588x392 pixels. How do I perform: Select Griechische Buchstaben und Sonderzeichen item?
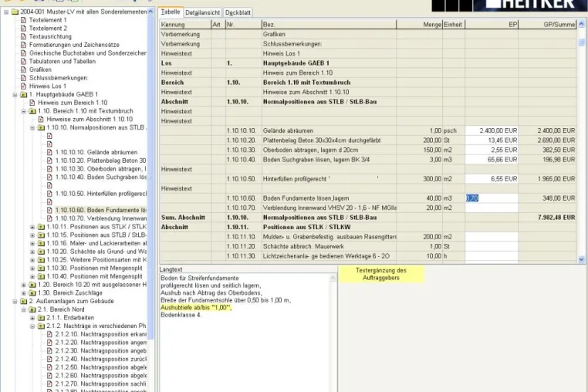88,53
